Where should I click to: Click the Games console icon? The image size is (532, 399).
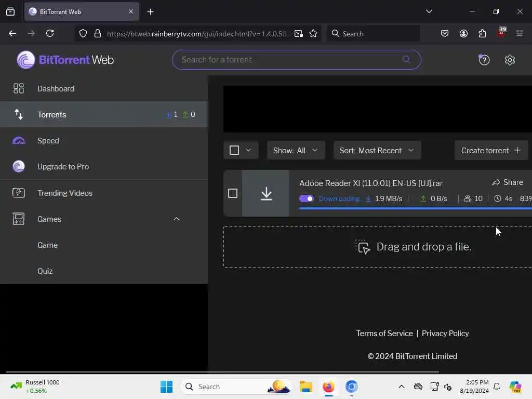point(19,219)
